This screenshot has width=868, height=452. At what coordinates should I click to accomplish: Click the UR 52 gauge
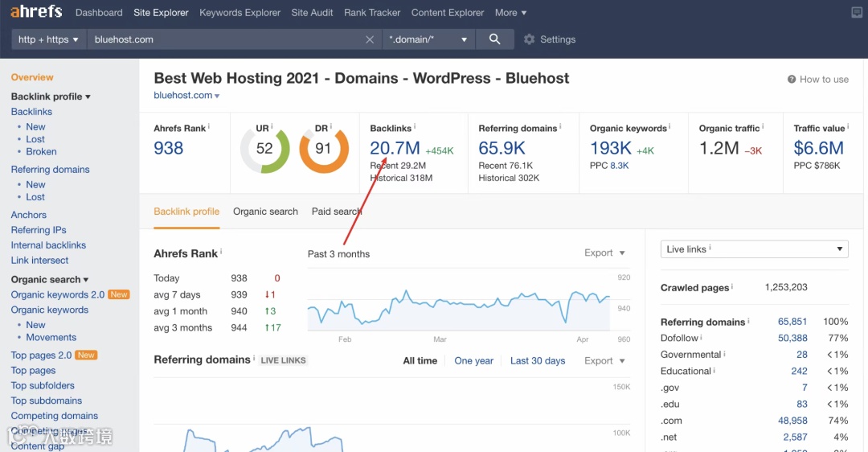click(x=264, y=149)
